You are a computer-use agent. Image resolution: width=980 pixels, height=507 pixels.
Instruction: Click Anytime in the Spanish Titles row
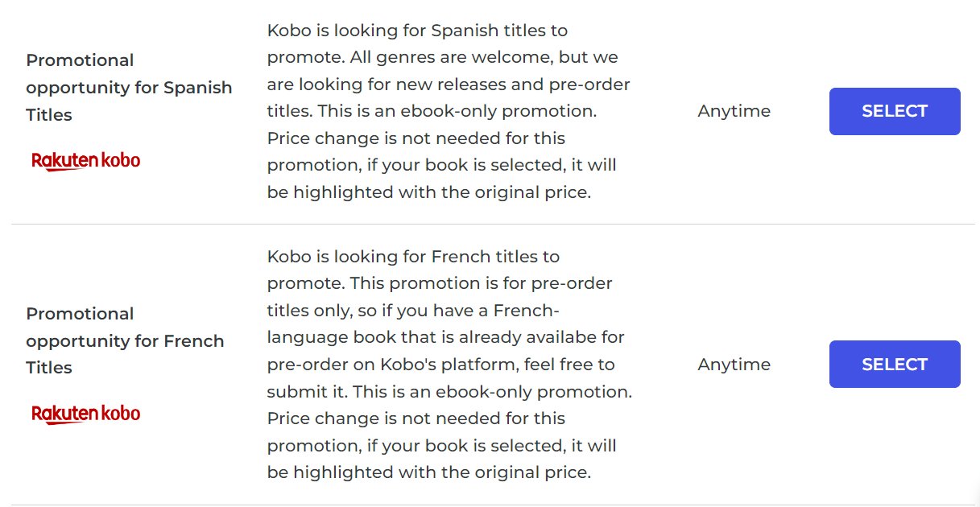[x=734, y=111]
